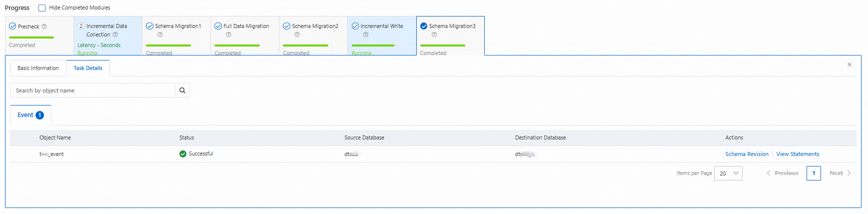Open the Items per Page dropdown
This screenshot has height=214, width=868.
click(728, 173)
